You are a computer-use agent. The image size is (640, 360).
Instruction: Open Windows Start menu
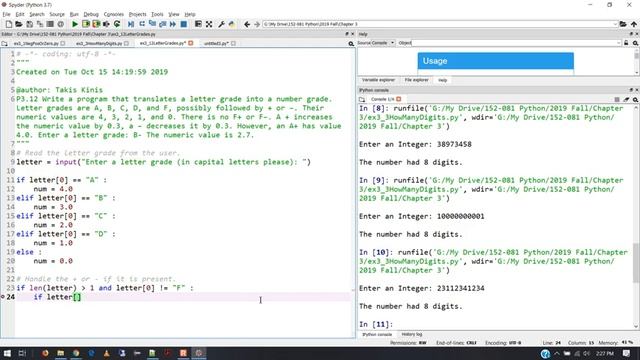click(x=7, y=353)
